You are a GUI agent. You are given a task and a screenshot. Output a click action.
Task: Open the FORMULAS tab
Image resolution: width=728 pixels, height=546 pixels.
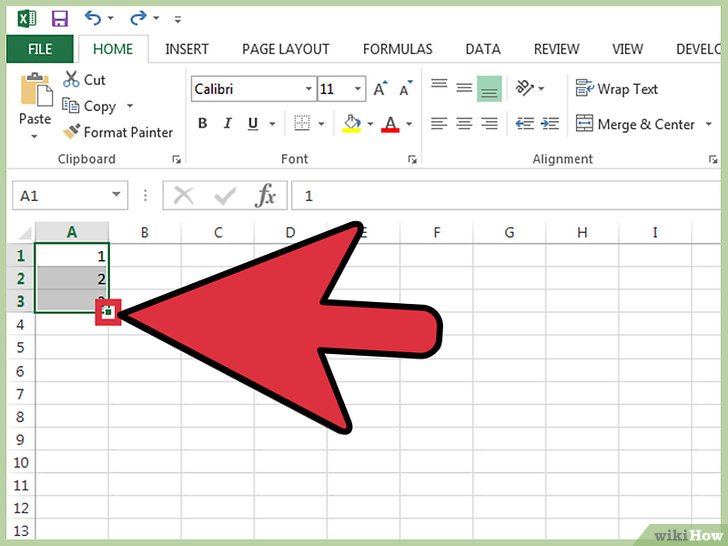pyautogui.click(x=397, y=49)
